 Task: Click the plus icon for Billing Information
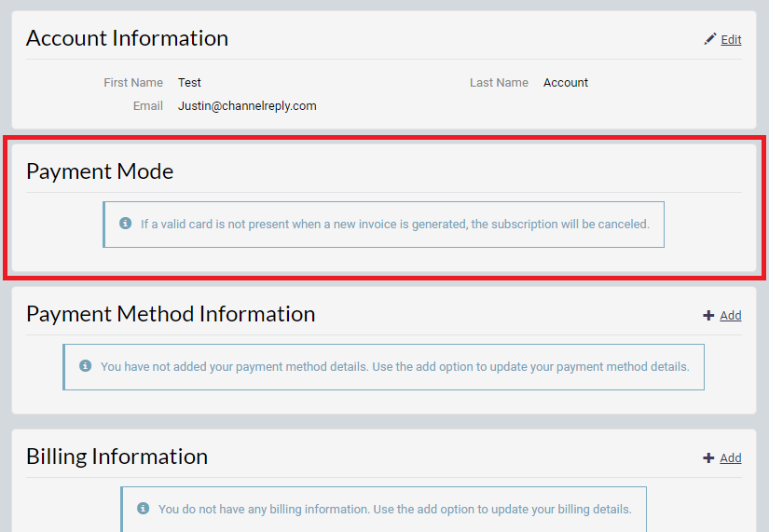(x=708, y=458)
